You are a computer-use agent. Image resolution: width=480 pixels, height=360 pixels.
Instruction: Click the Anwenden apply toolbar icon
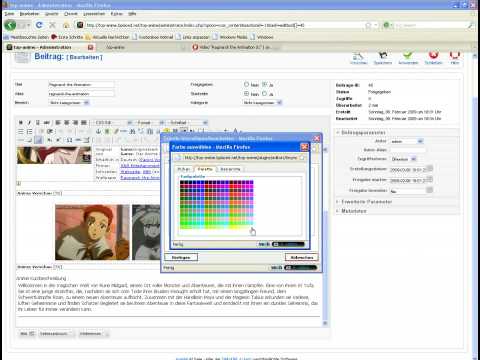tap(408, 58)
